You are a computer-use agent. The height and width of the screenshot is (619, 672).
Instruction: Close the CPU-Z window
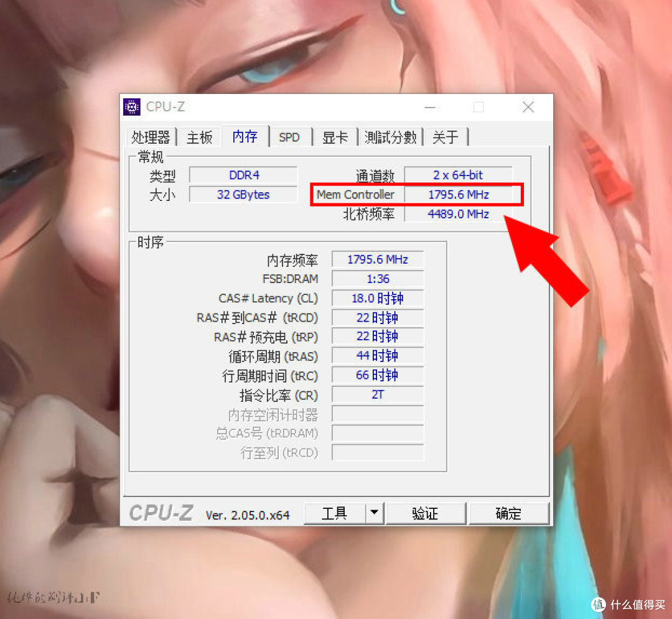pyautogui.click(x=528, y=107)
